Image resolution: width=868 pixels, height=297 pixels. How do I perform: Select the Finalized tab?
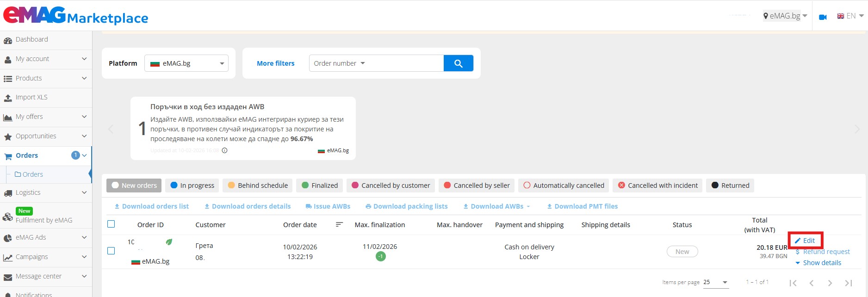click(319, 186)
